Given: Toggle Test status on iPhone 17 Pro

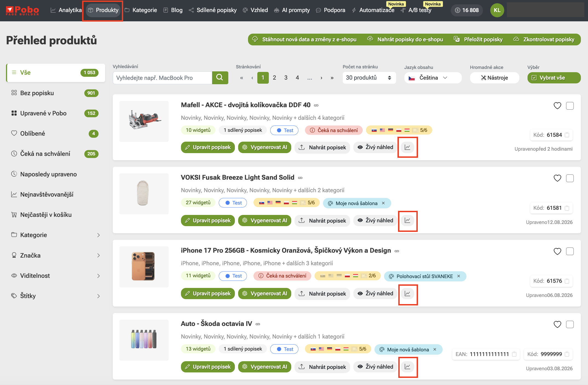Looking at the screenshot, I should click(x=233, y=276).
